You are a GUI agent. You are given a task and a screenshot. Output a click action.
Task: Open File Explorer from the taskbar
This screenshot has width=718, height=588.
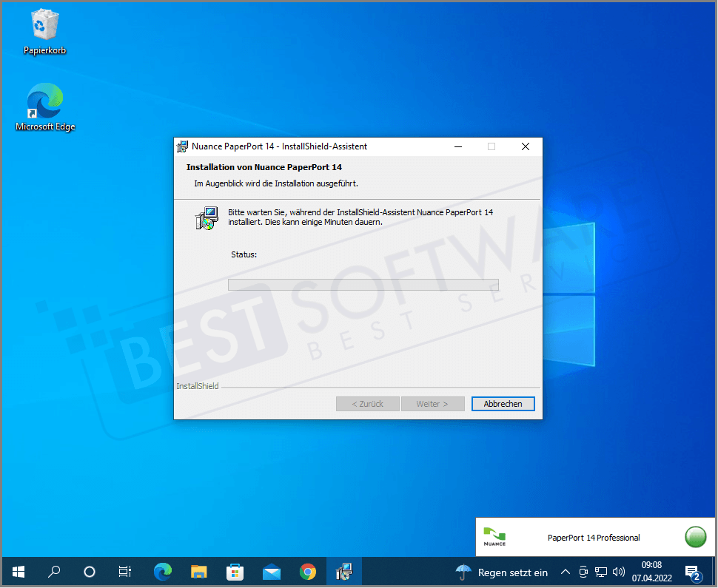198,572
